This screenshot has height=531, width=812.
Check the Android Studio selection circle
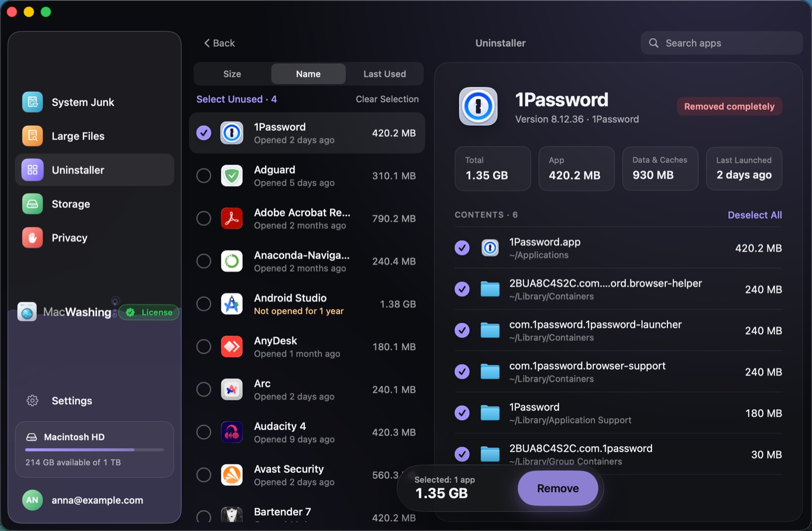(204, 304)
